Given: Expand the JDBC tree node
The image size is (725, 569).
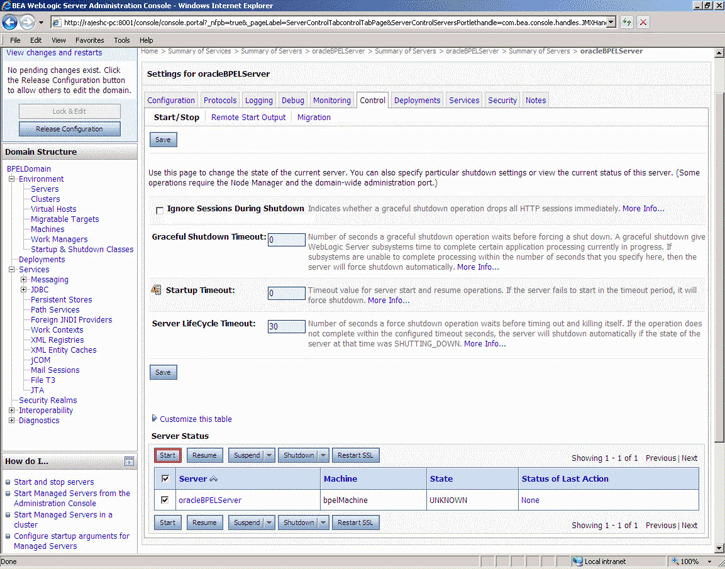Looking at the screenshot, I should tap(24, 290).
